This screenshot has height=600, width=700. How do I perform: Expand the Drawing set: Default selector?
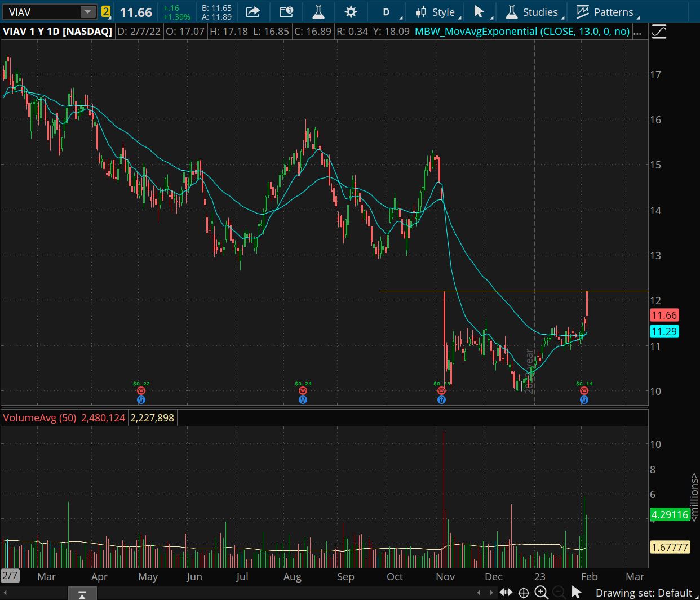643,593
